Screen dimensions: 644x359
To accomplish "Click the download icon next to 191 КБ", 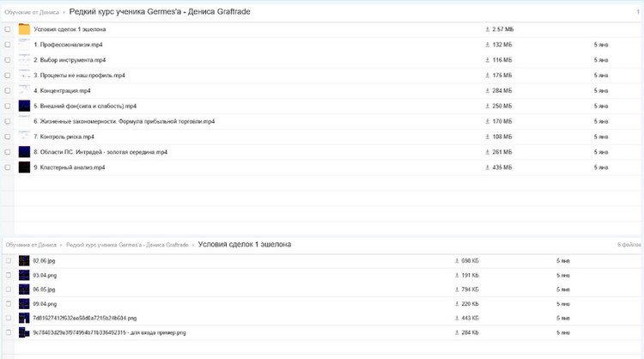I will pyautogui.click(x=455, y=275).
